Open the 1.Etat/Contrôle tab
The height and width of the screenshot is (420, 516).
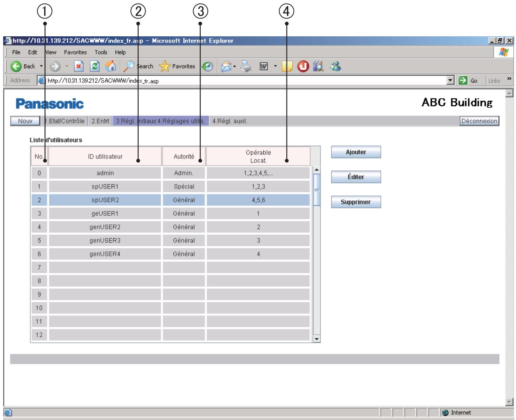(x=65, y=121)
